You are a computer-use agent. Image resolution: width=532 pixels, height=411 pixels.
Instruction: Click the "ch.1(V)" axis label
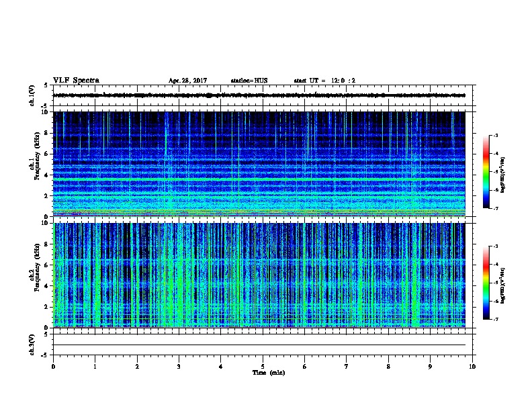(32, 95)
